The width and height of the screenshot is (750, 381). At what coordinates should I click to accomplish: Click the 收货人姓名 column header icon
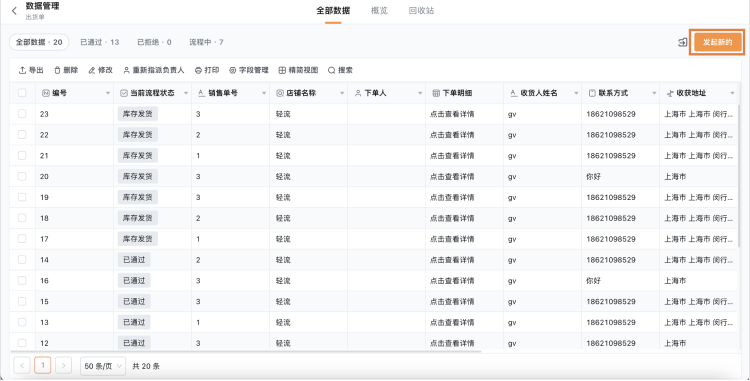tap(514, 93)
